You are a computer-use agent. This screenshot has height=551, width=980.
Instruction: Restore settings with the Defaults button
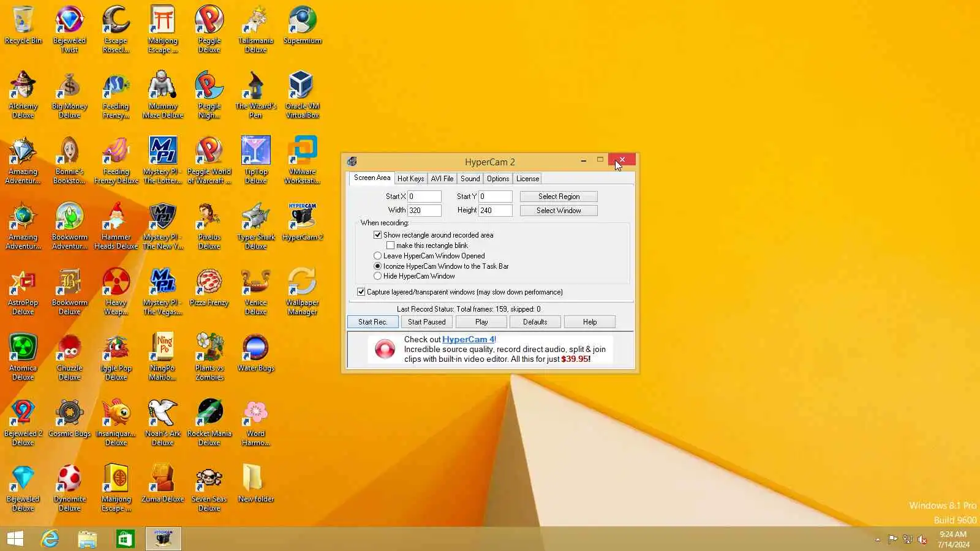pyautogui.click(x=535, y=322)
